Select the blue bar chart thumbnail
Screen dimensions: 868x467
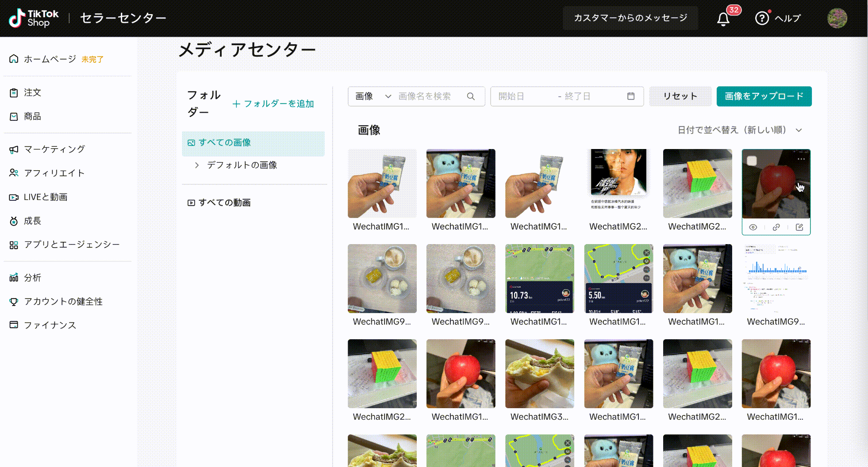[776, 279]
